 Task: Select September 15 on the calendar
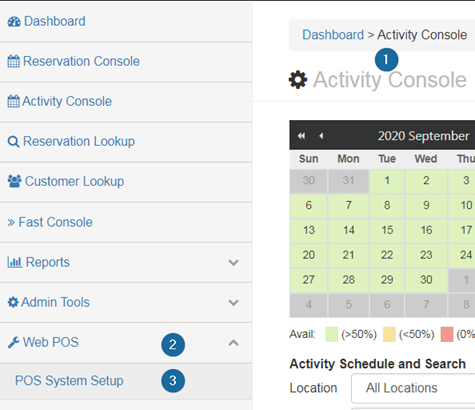(387, 230)
